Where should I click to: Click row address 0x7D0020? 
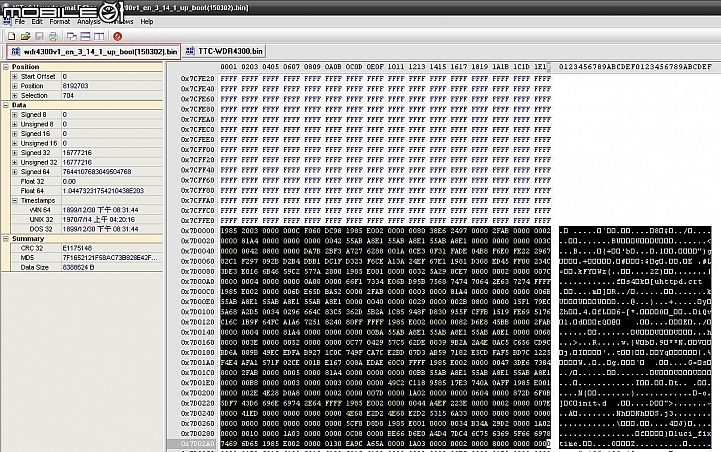point(197,240)
